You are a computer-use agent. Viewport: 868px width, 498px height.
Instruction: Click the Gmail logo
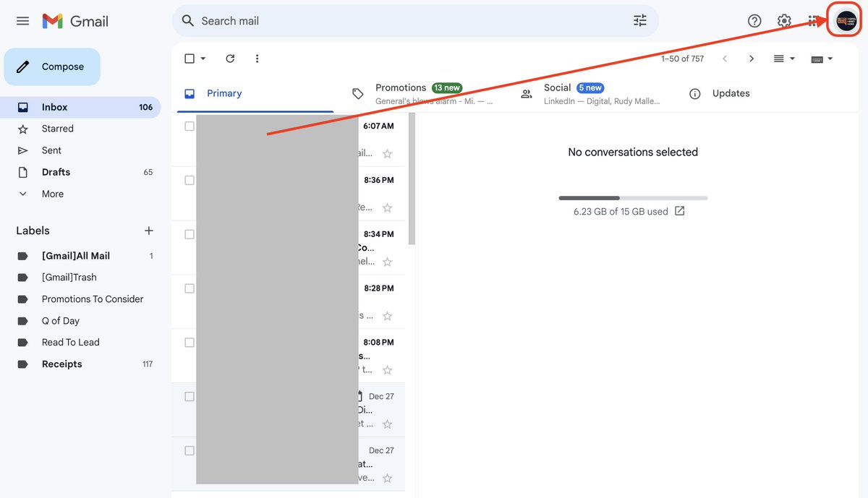(x=75, y=21)
